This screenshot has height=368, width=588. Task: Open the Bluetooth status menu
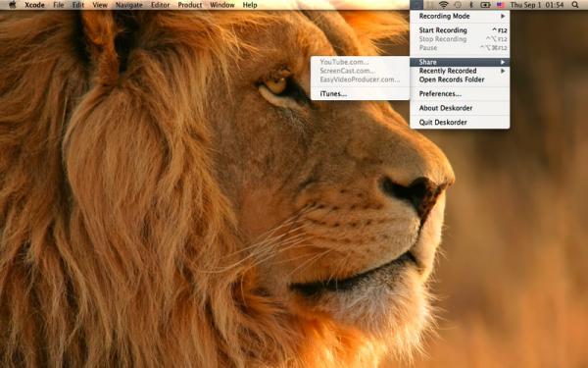pyautogui.click(x=471, y=5)
